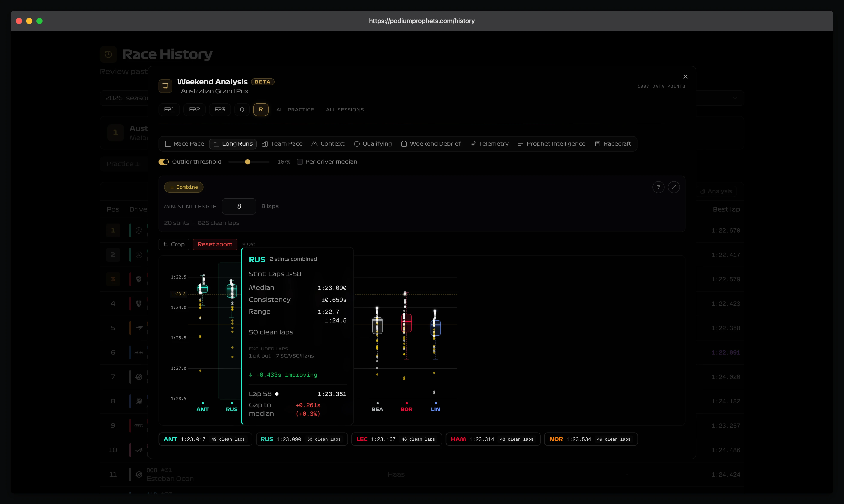Screen dimensions: 844x504
Task: Click the help question mark icon
Action: point(658,187)
